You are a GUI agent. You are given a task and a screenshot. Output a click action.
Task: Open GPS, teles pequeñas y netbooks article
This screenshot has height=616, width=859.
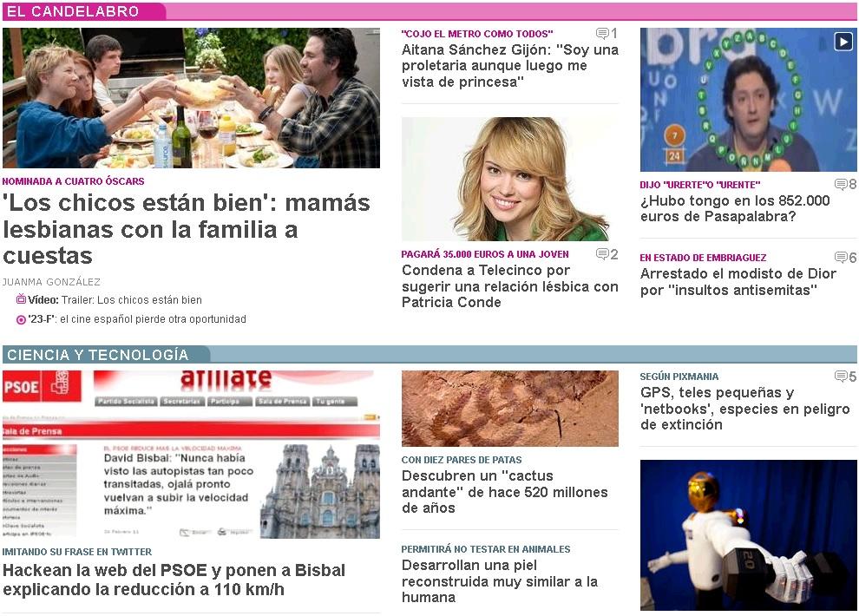point(745,409)
